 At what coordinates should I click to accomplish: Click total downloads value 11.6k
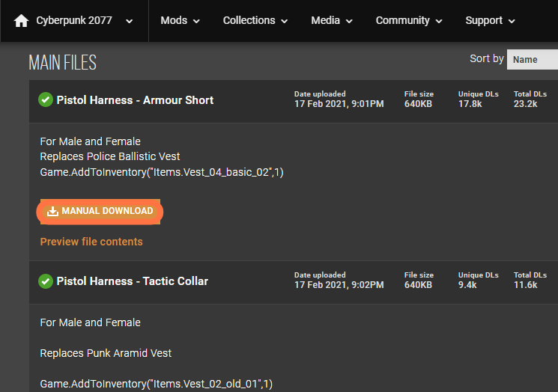[x=525, y=285]
